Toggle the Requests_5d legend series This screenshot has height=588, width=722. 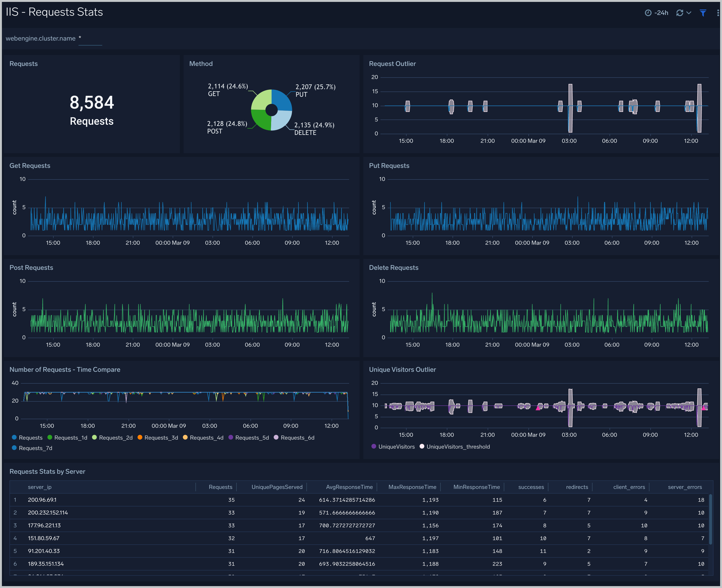[x=248, y=438]
